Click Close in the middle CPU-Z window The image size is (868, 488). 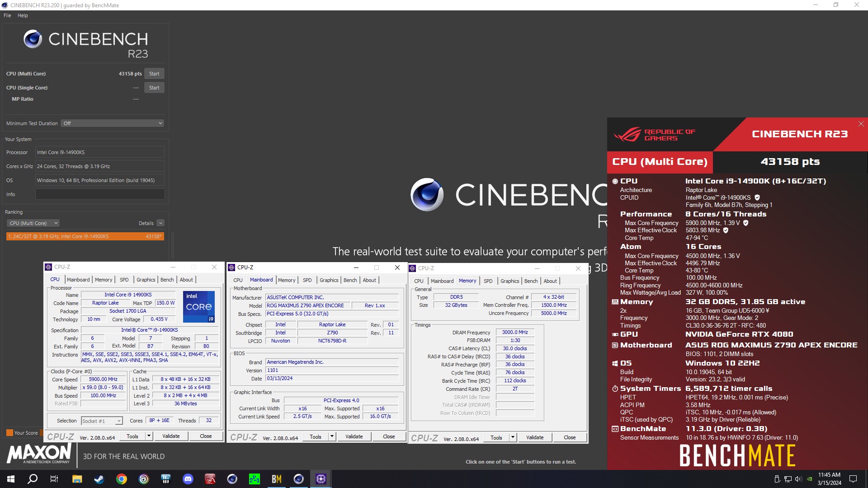(x=389, y=436)
